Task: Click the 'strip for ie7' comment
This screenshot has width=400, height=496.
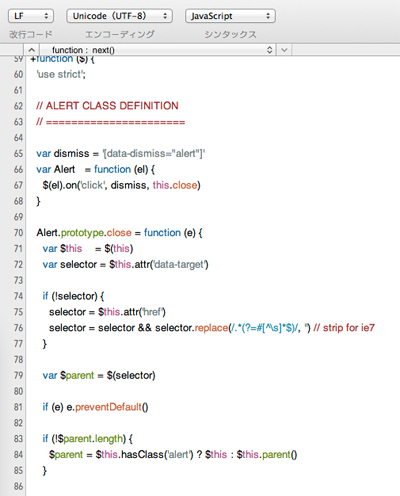Action: click(x=344, y=328)
